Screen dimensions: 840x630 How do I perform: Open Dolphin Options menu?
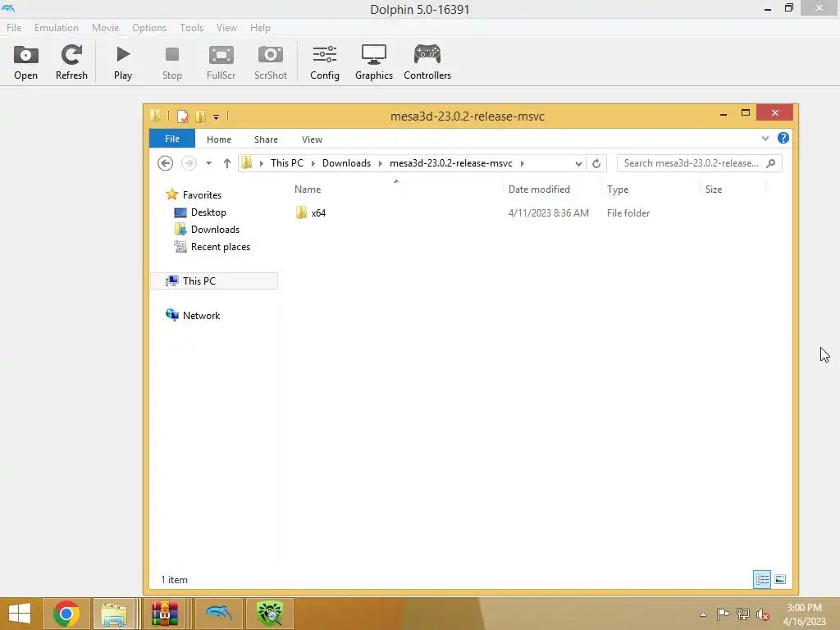149,27
